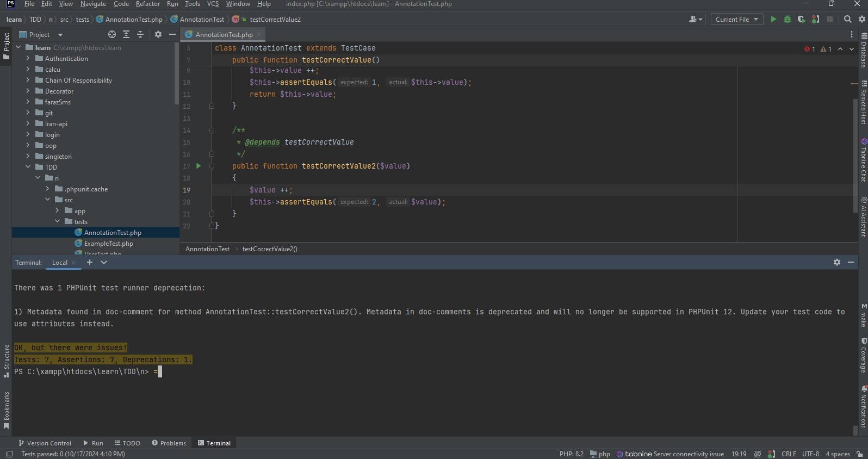The image size is (868, 459).
Task: Open terminal session type dropdown arrow
Action: (x=104, y=262)
